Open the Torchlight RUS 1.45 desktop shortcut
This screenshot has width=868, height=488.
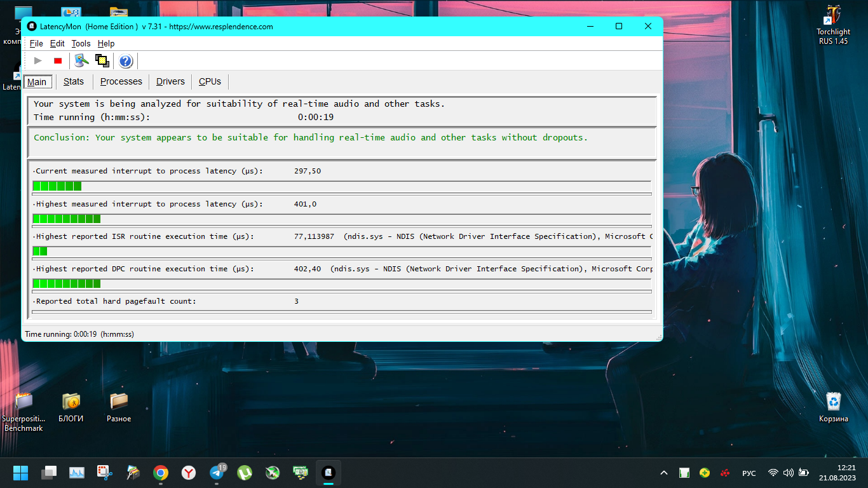pyautogui.click(x=833, y=25)
